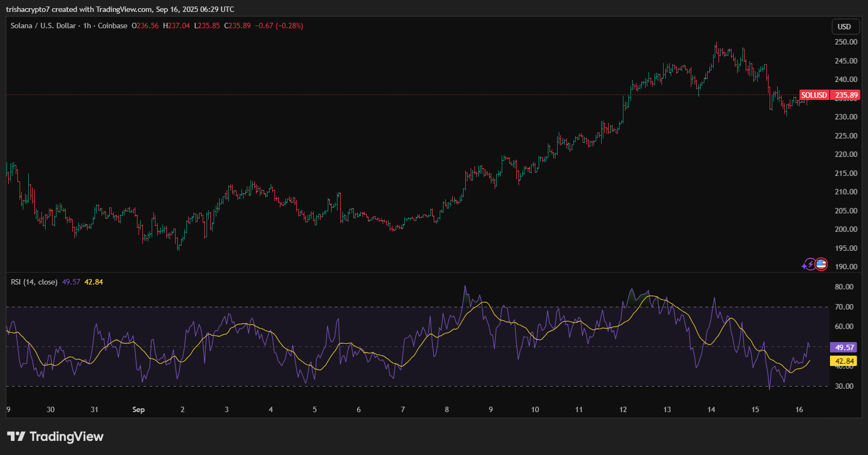The width and height of the screenshot is (868, 455).
Task: Click the US flag economic event icon
Action: click(x=821, y=264)
